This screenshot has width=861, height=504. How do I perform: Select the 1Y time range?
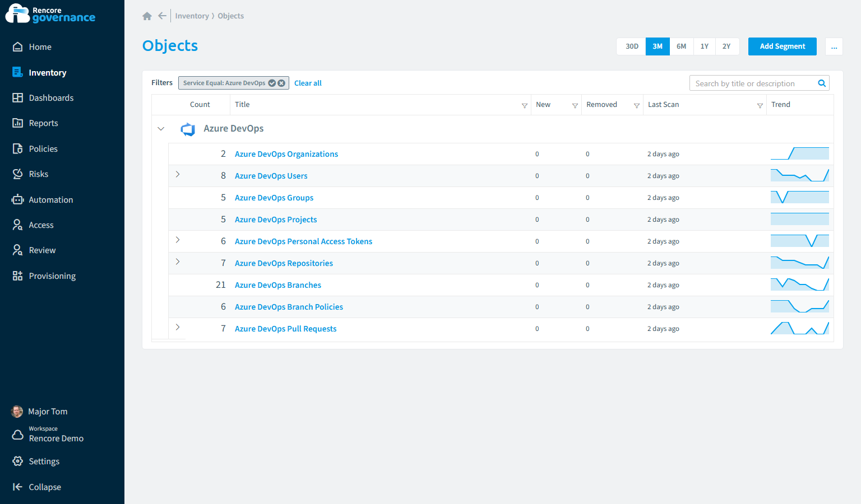click(x=704, y=46)
